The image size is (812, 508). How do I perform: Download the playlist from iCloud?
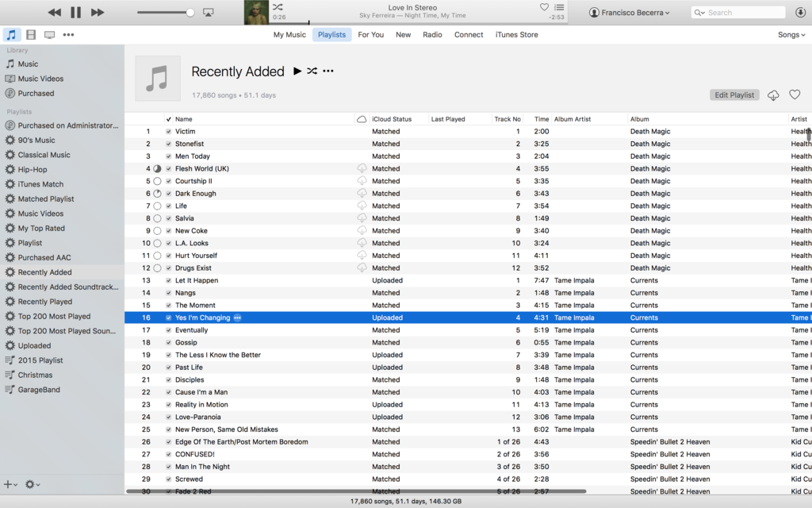(x=773, y=95)
